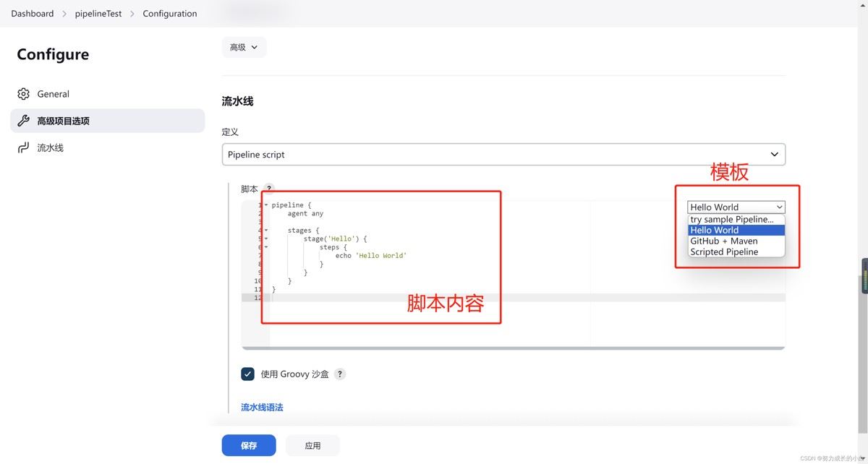Pick GitHub + Maven sample template
The image size is (868, 464).
(x=736, y=241)
